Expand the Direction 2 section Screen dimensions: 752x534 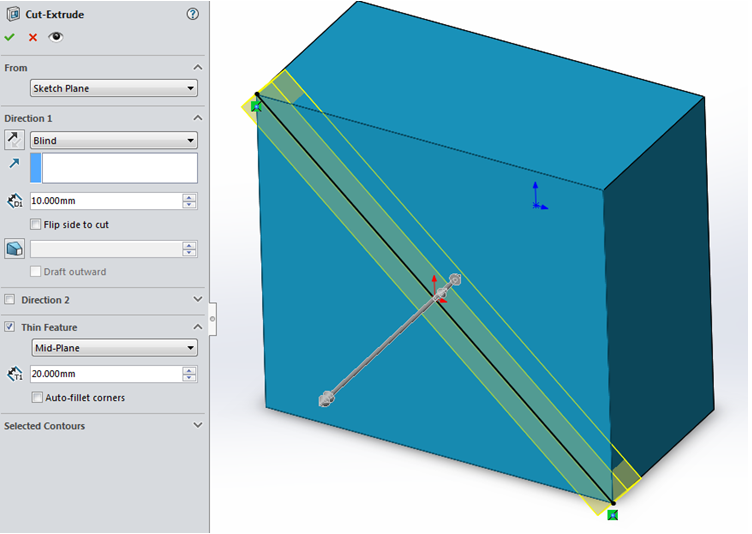[x=198, y=299]
